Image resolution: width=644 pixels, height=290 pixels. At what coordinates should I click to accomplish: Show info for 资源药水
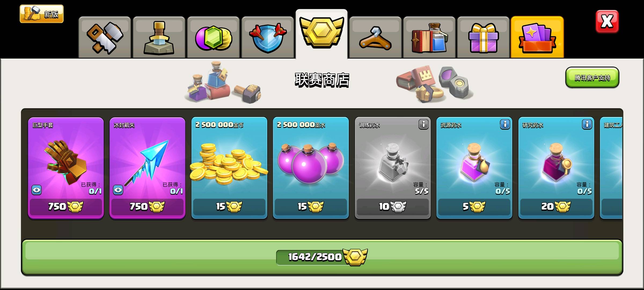(x=505, y=124)
